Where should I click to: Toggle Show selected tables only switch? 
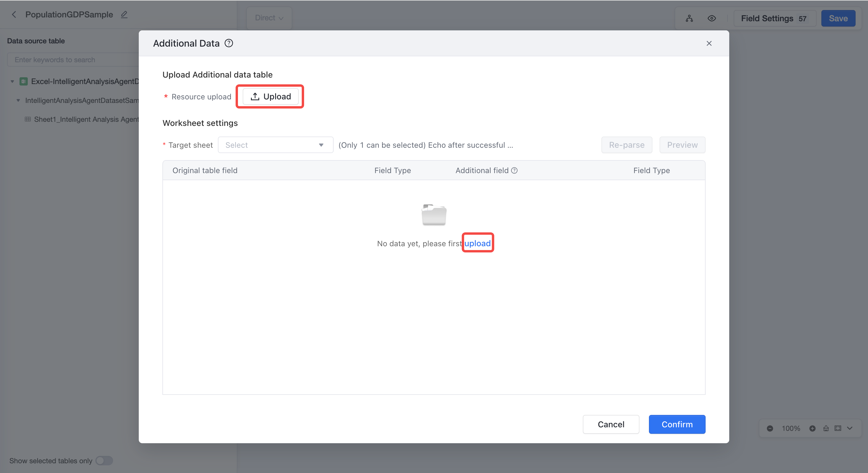click(x=104, y=460)
